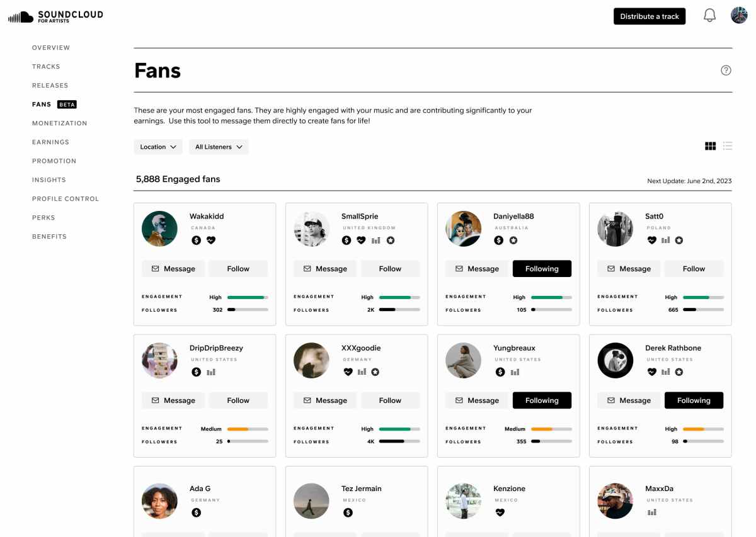The width and height of the screenshot is (756, 537).
Task: Open the notifications bell
Action: tap(709, 15)
